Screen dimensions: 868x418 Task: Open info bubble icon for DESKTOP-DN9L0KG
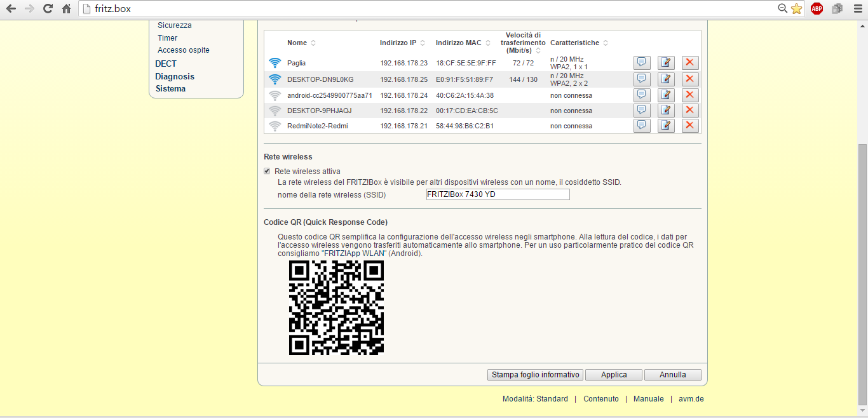point(642,79)
